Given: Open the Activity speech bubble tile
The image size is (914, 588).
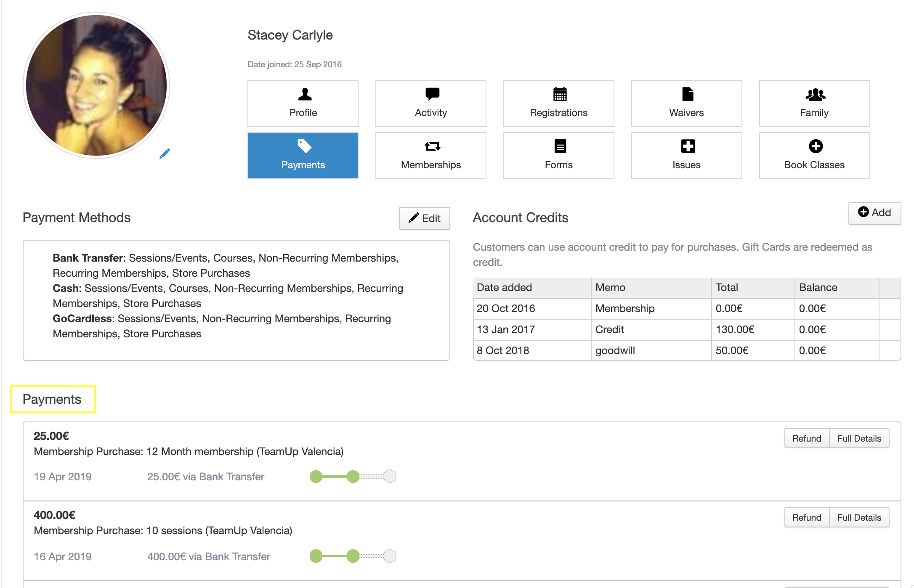Looking at the screenshot, I should point(430,103).
